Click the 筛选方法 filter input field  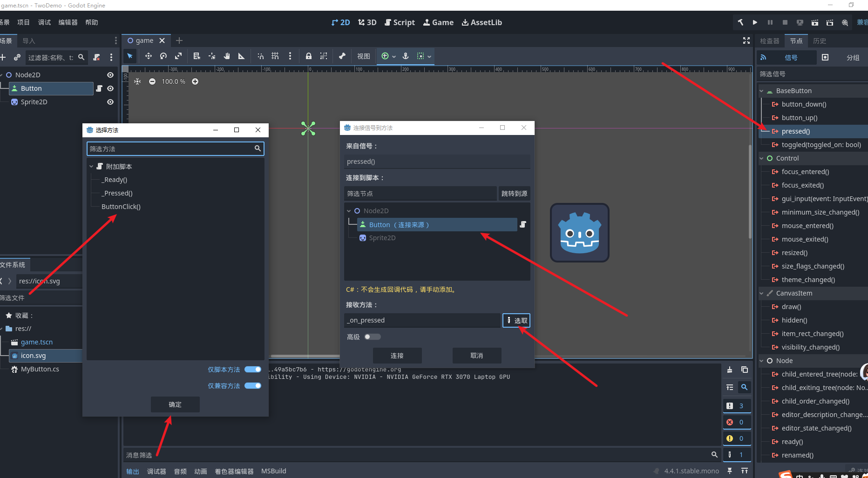tap(170, 149)
